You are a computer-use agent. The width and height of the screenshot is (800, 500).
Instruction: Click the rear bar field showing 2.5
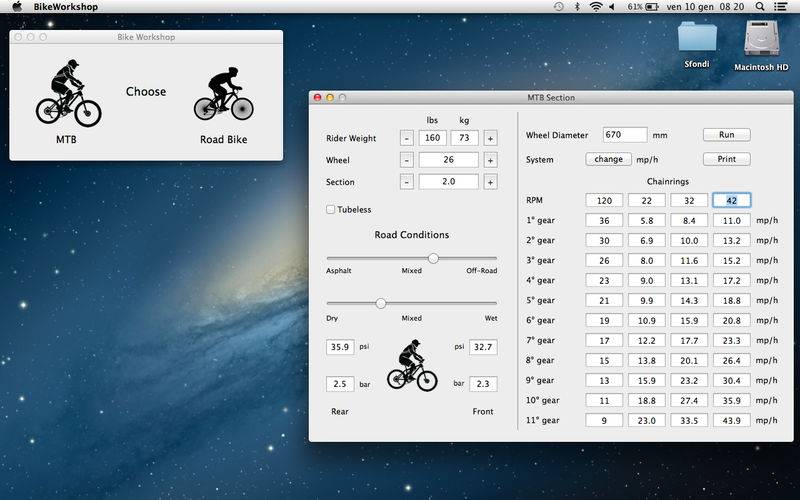pyautogui.click(x=340, y=384)
